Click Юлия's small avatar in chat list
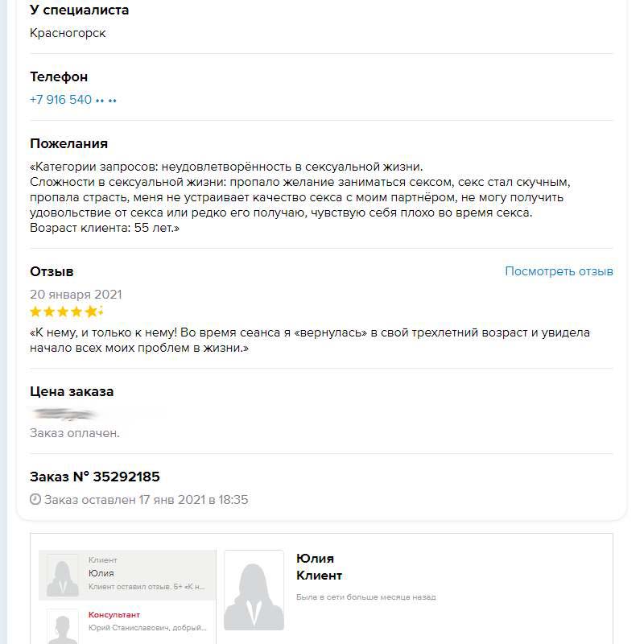 63,575
